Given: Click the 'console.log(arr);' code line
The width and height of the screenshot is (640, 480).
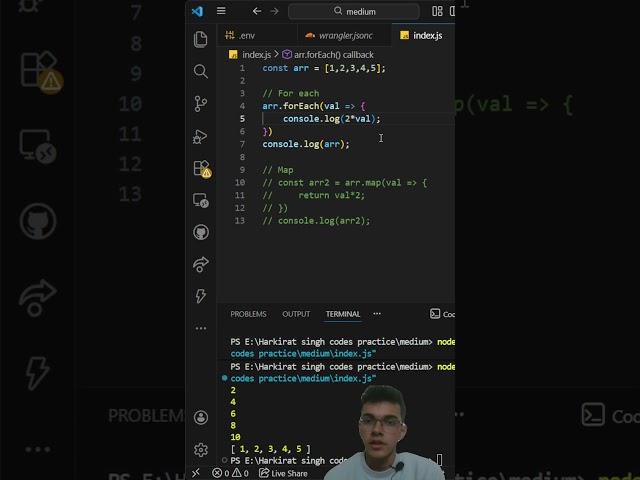Looking at the screenshot, I should (x=306, y=144).
